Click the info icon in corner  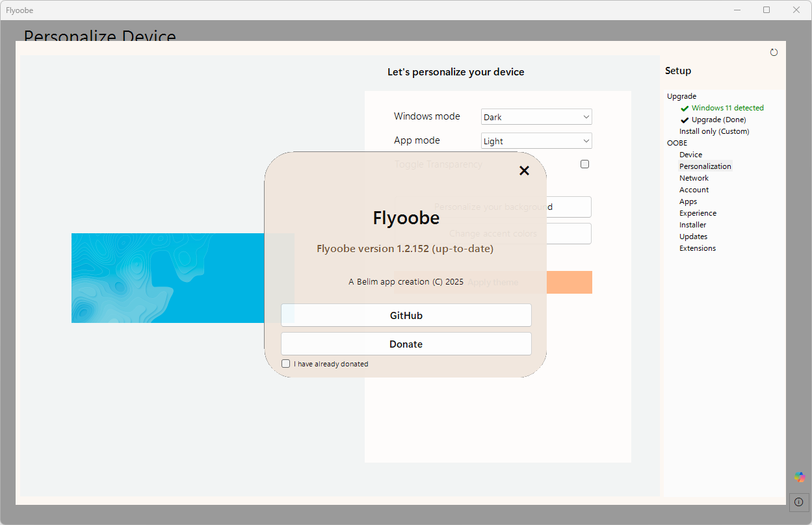(x=799, y=502)
